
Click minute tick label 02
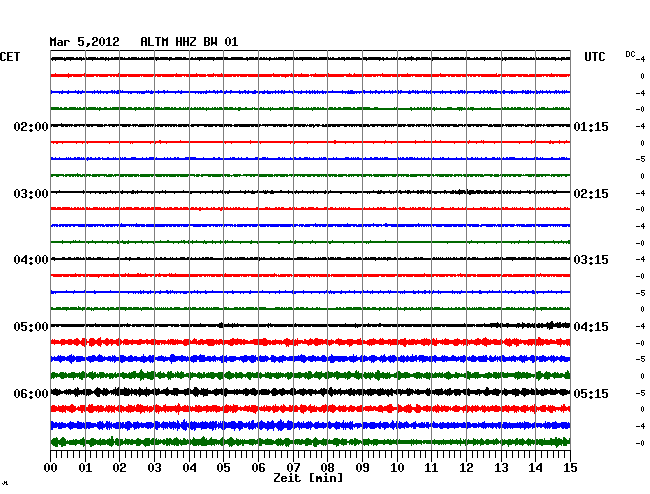(x=119, y=468)
